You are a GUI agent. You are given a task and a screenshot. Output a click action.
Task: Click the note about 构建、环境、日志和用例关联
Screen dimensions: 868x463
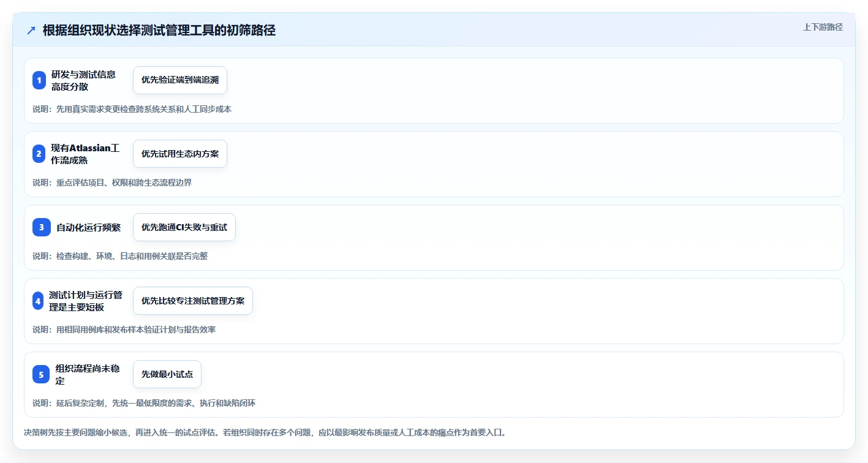tap(120, 256)
